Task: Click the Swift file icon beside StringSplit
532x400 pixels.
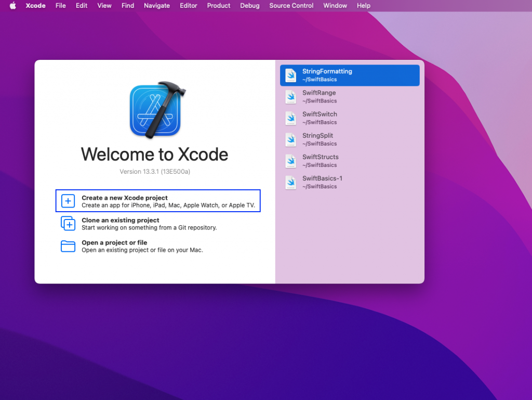Action: (x=291, y=139)
